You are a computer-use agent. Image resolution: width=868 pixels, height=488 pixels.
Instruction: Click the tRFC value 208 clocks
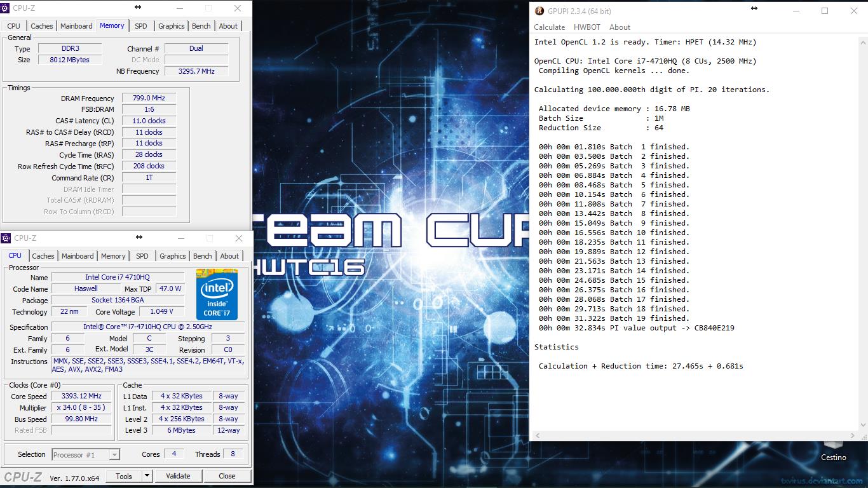(x=149, y=166)
